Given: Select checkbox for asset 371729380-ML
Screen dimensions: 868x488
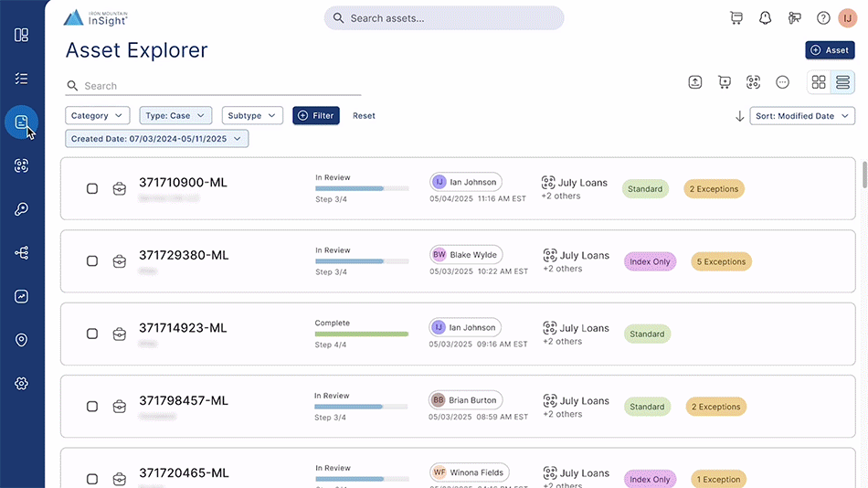Looking at the screenshot, I should [x=92, y=261].
